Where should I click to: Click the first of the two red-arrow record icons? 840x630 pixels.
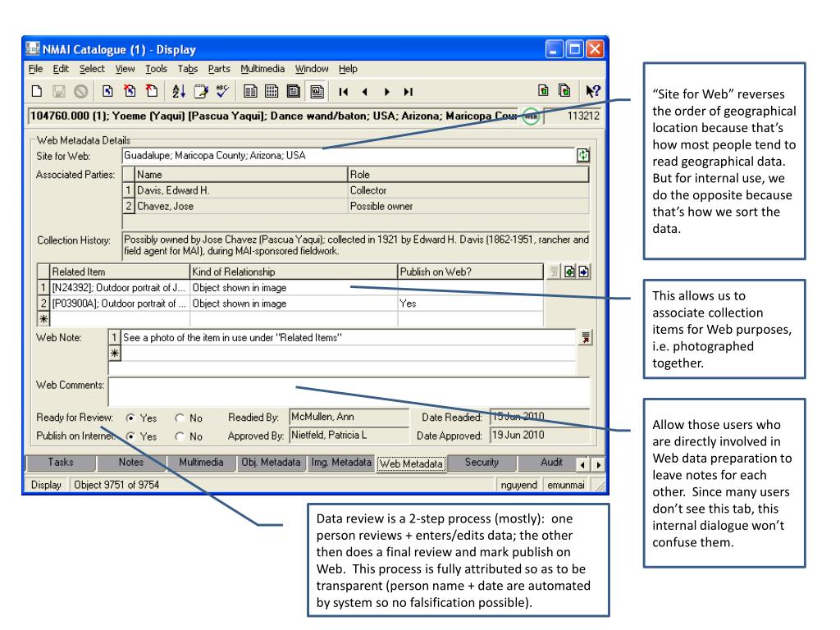pyautogui.click(x=130, y=91)
